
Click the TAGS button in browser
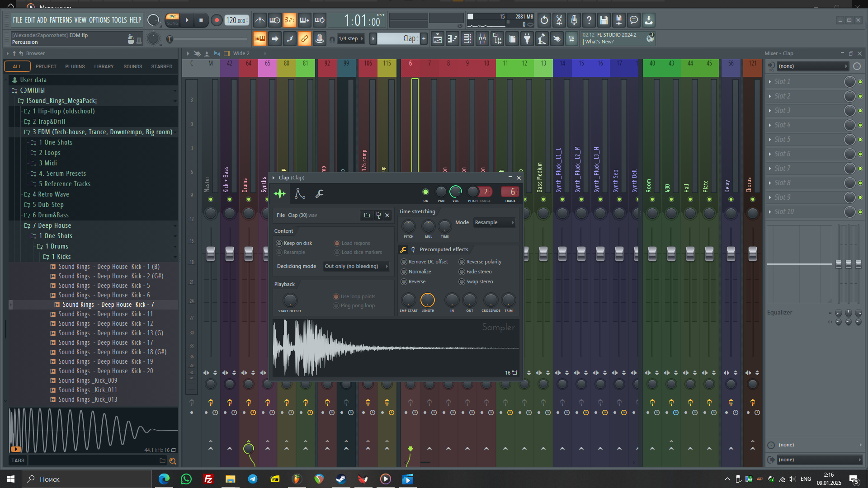(18, 461)
